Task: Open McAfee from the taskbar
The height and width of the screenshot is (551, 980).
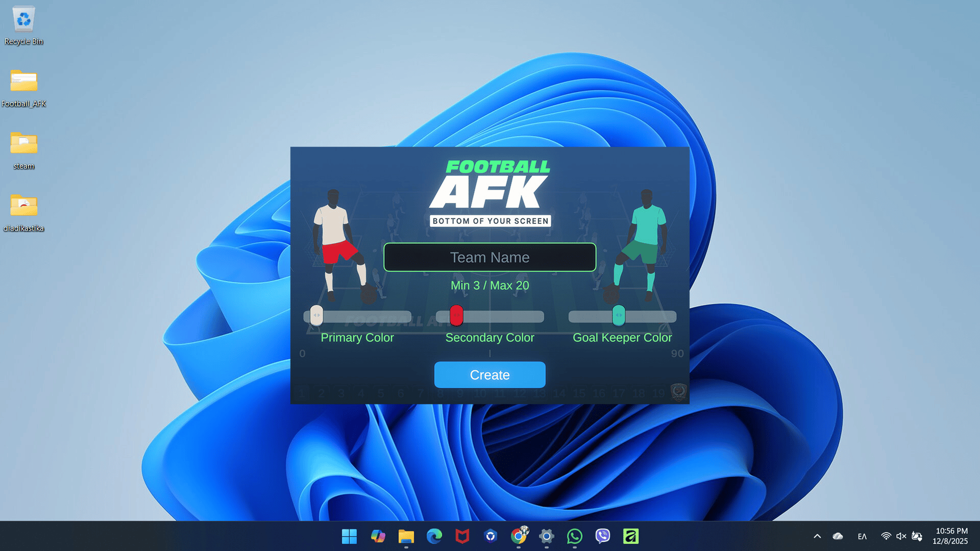Action: pyautogui.click(x=462, y=536)
